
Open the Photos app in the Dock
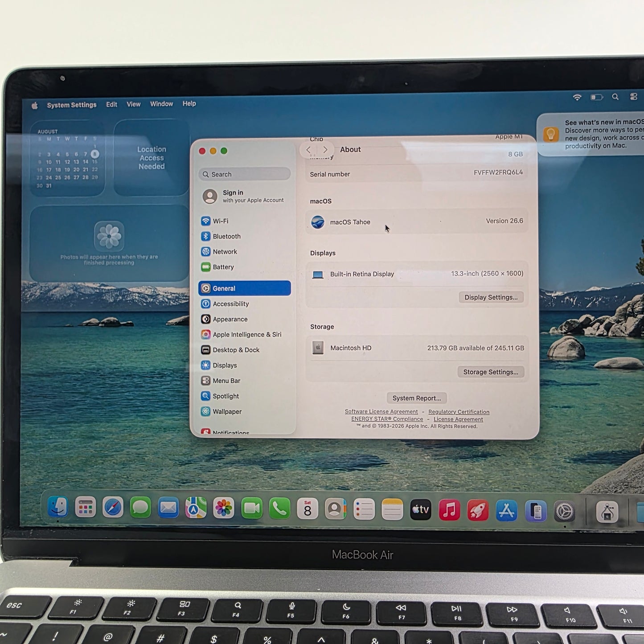pos(224,509)
